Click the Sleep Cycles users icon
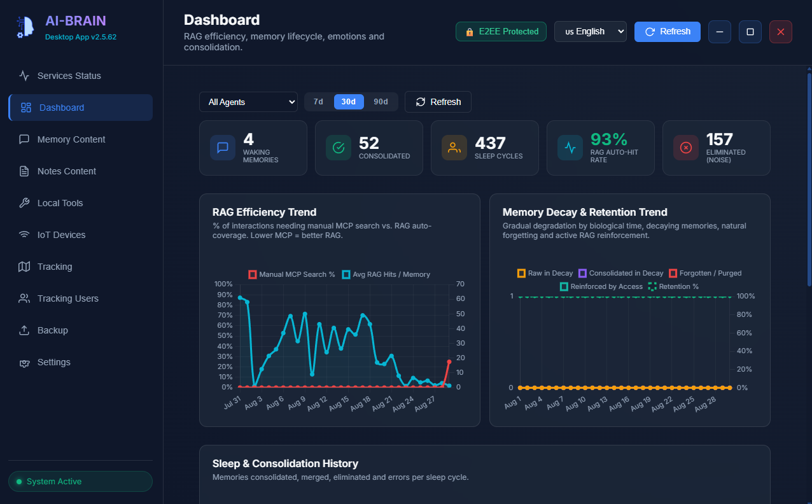Image resolution: width=812 pixels, height=504 pixels. (x=454, y=148)
